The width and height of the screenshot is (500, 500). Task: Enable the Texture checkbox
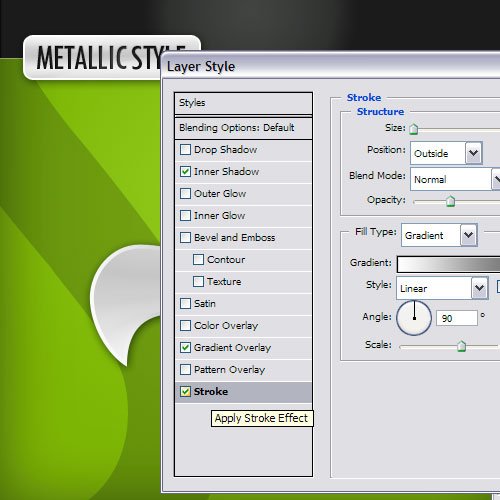pyautogui.click(x=198, y=282)
